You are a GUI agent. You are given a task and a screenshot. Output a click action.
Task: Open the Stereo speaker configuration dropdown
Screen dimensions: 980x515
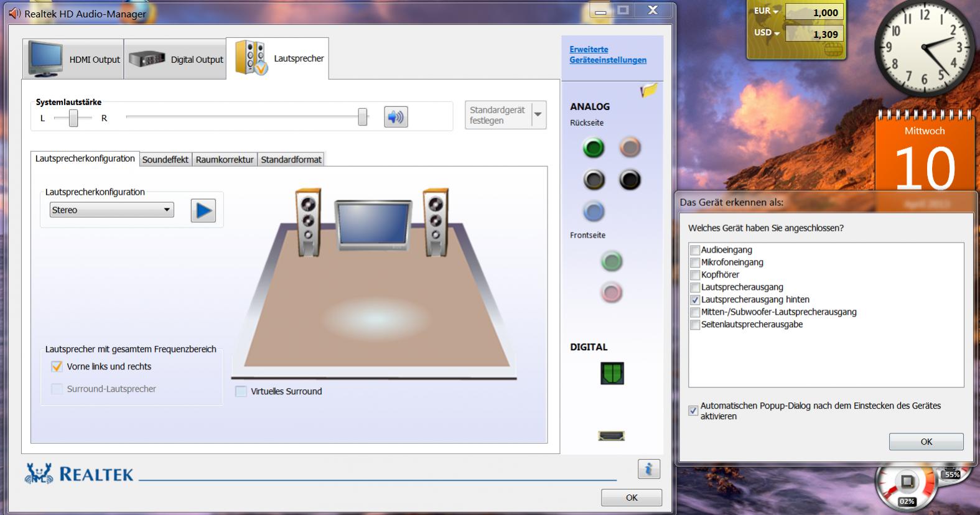(x=112, y=210)
